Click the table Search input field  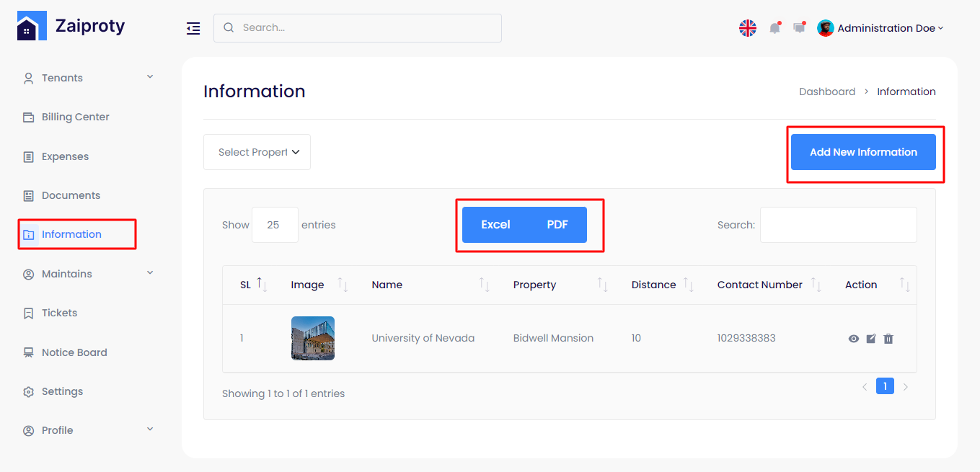coord(838,225)
